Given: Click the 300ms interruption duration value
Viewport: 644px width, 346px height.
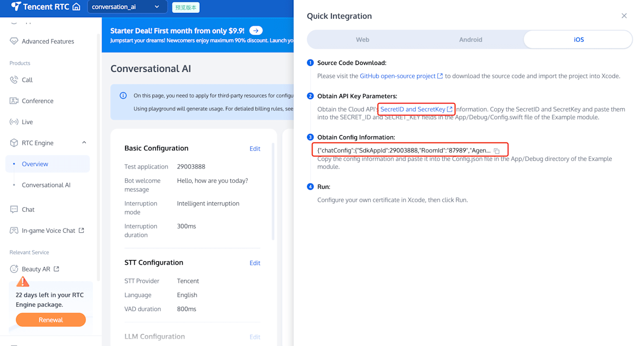Looking at the screenshot, I should (x=186, y=226).
